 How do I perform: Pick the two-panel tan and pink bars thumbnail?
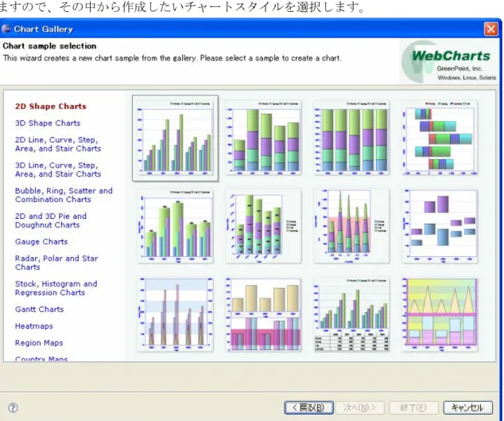[x=264, y=314]
